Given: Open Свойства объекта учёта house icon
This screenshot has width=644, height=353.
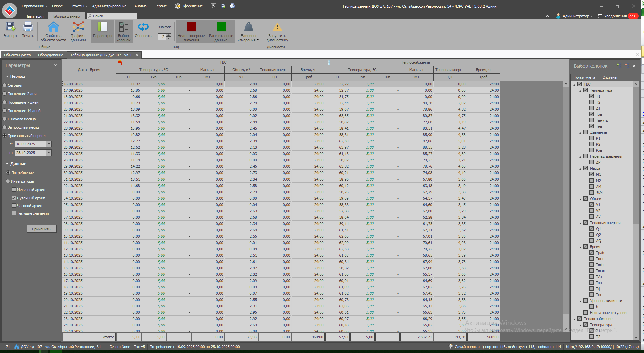Looking at the screenshot, I should [53, 27].
